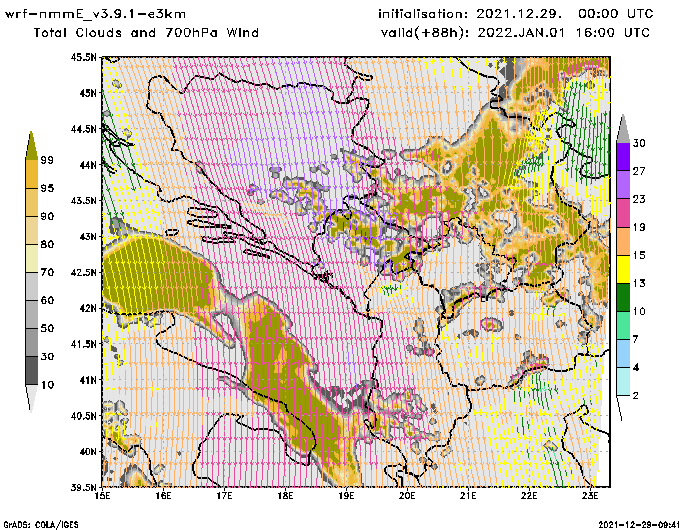Click the 15E longitude label
This screenshot has width=700, height=530.
tap(103, 496)
